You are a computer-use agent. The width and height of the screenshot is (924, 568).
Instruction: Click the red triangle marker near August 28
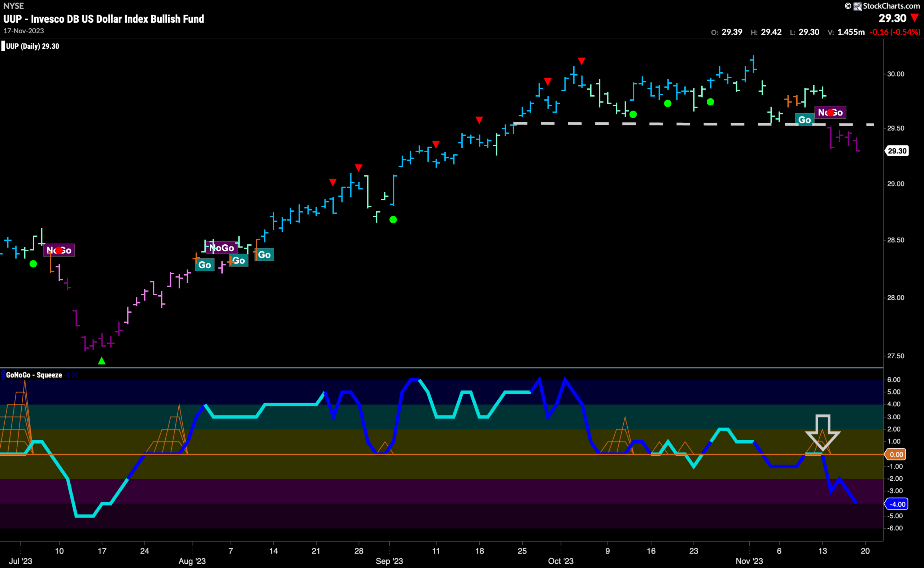point(358,167)
